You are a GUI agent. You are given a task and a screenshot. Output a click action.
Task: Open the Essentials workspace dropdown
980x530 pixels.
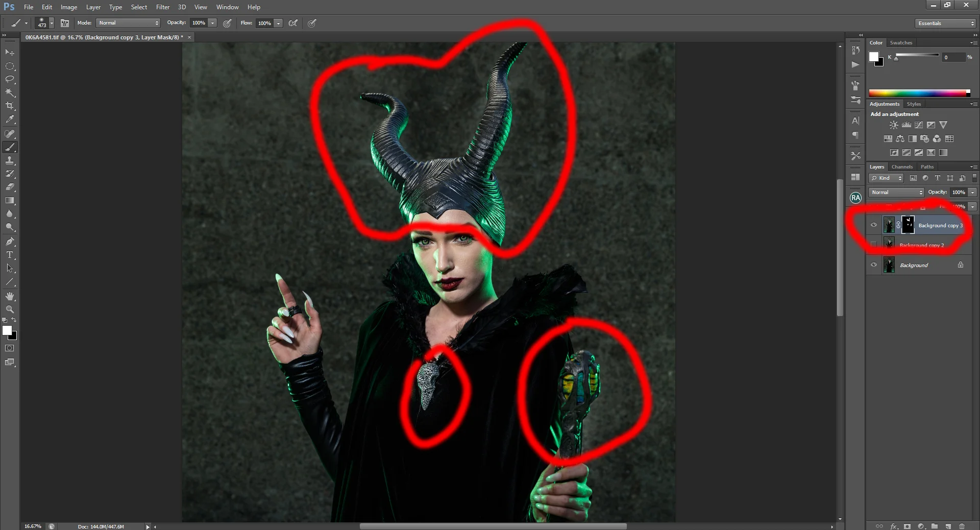click(945, 23)
